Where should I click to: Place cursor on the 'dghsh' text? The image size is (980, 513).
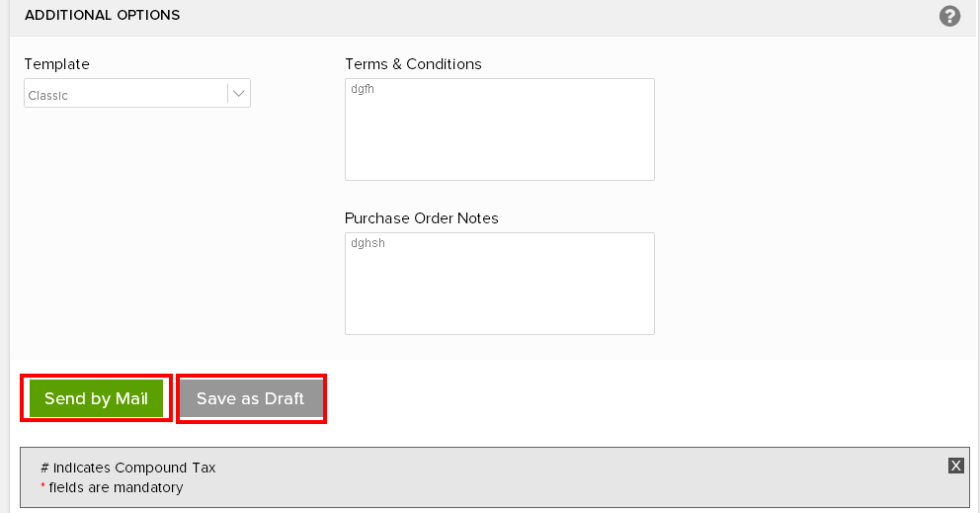(367, 243)
